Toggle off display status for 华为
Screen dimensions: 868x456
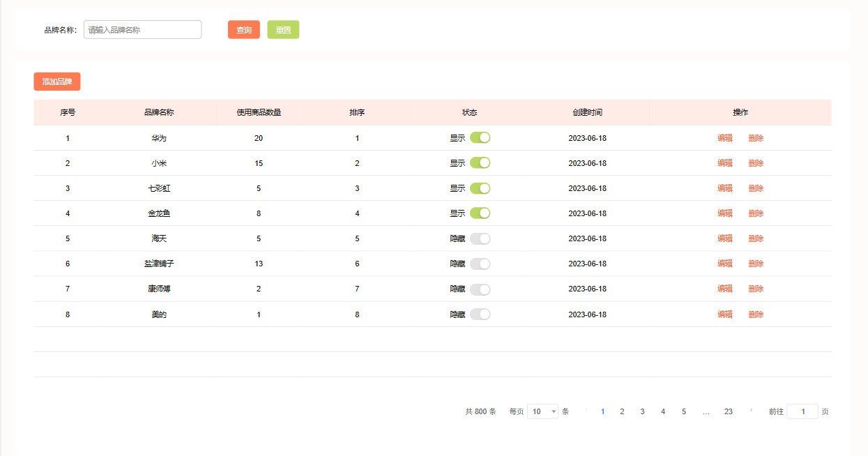pos(480,137)
